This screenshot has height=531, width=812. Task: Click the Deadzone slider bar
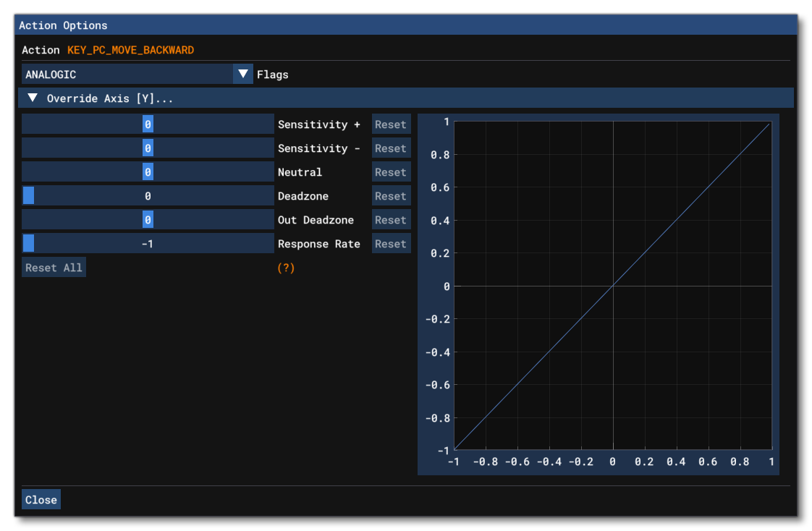point(148,196)
